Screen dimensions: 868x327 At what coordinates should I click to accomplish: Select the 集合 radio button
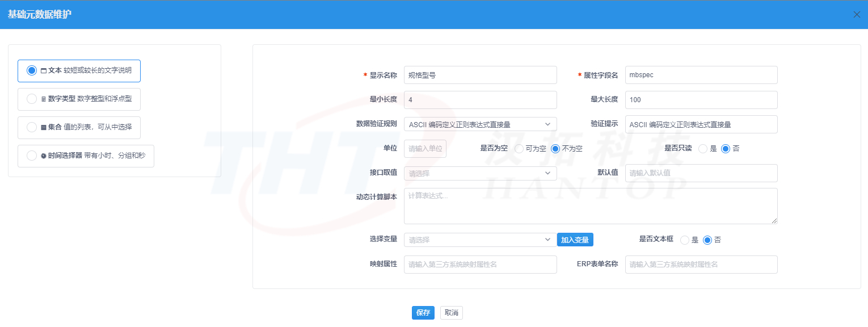pyautogui.click(x=32, y=127)
